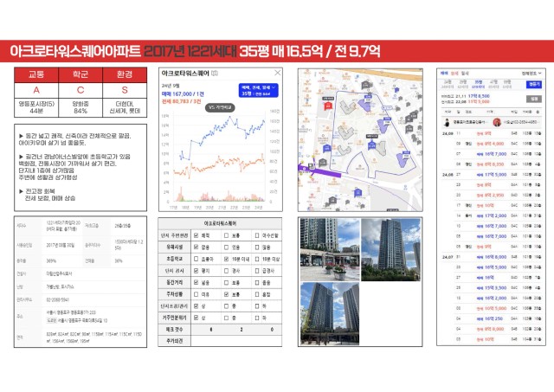The height and width of the screenshot is (392, 554).
Task: Click the blue button beside the size tabs
Action: [533, 85]
